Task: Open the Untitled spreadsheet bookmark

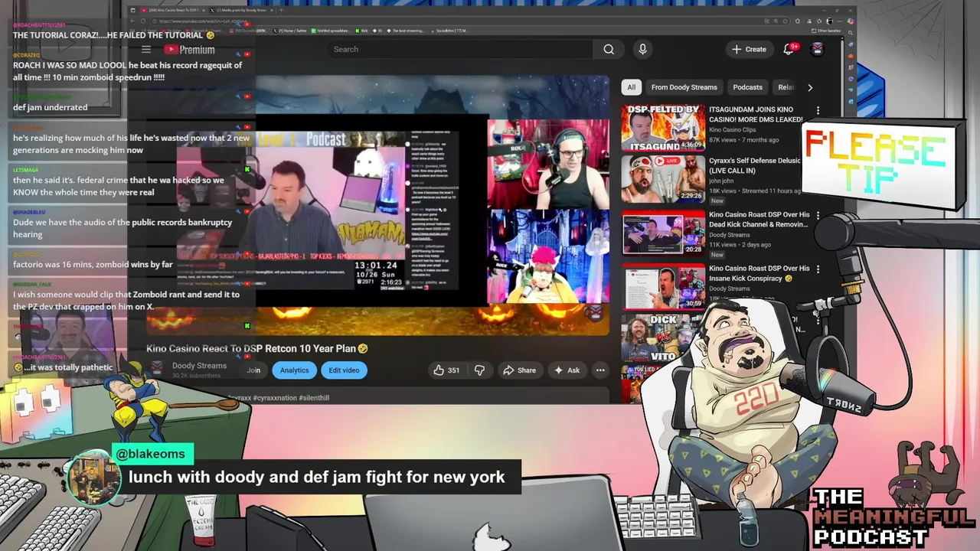Action: tap(330, 31)
